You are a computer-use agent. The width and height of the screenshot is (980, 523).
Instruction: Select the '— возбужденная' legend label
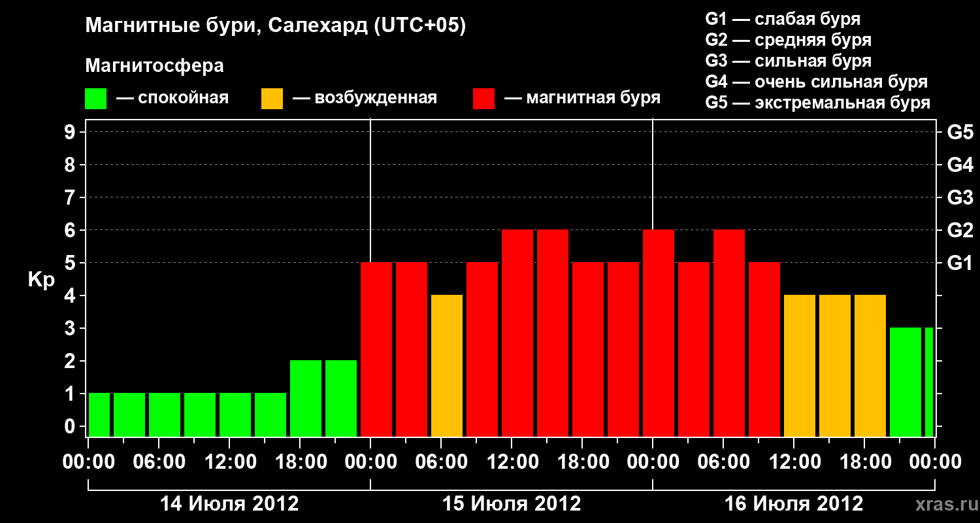coord(365,98)
